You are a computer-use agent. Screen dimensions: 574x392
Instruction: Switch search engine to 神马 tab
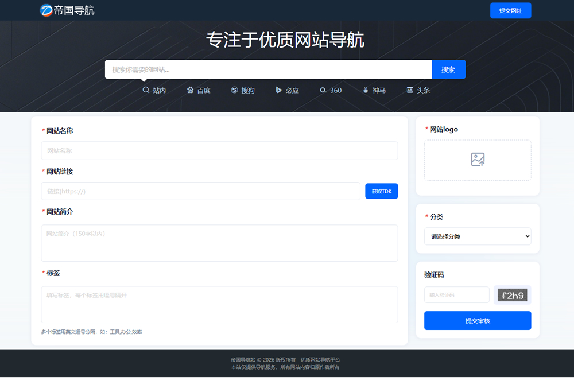[374, 90]
